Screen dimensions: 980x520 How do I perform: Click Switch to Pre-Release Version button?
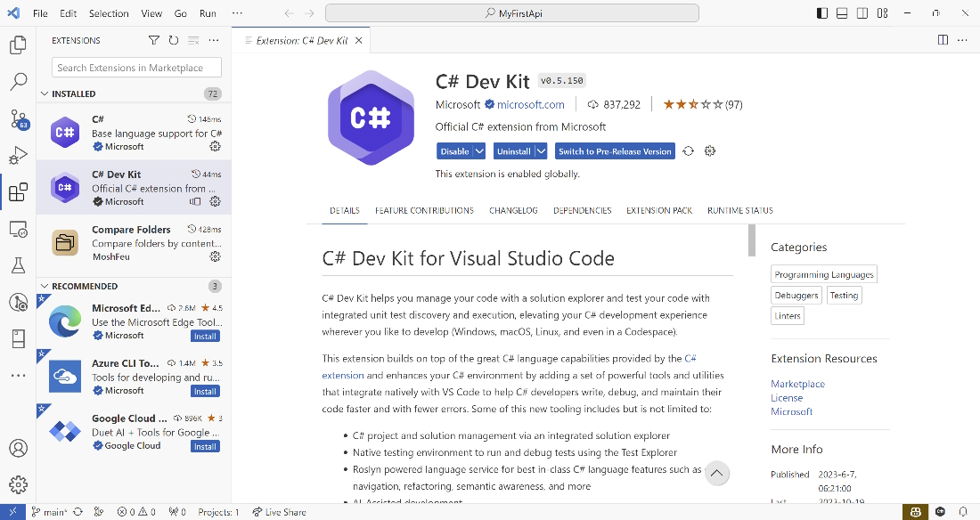pos(615,151)
